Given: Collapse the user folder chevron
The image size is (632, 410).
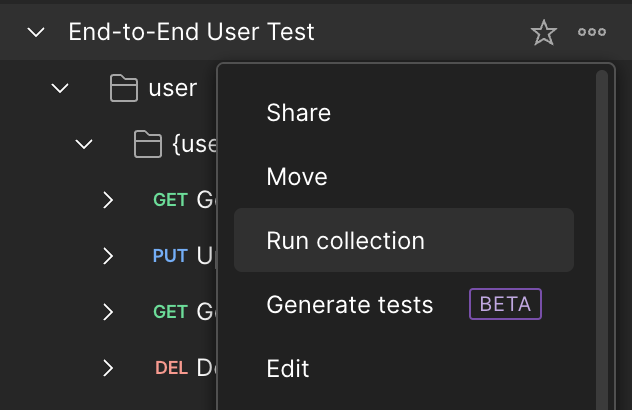Looking at the screenshot, I should (60, 88).
